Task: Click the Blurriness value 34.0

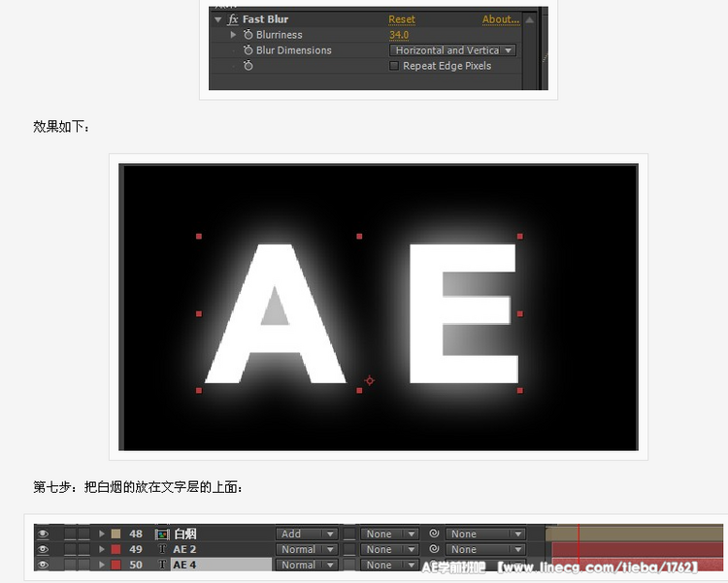Action: [399, 35]
